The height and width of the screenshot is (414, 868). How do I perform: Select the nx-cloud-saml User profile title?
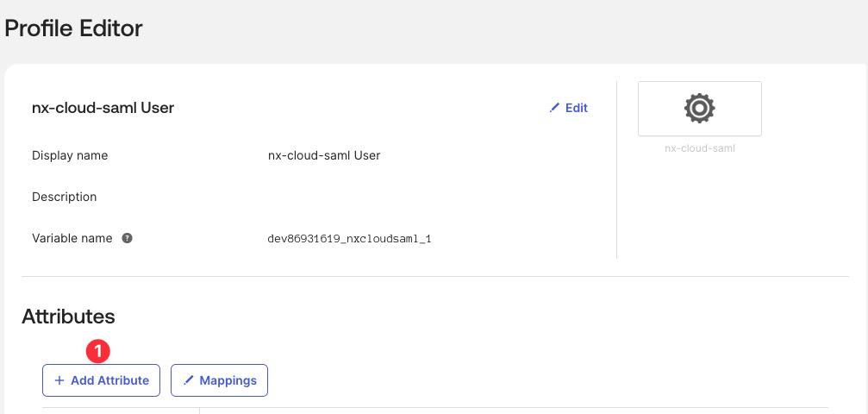point(103,108)
